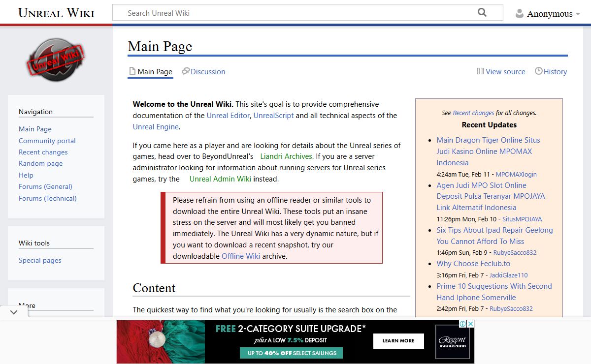591x364 pixels.
Task: Open Main Page in Navigation sidebar
Action: (35, 129)
